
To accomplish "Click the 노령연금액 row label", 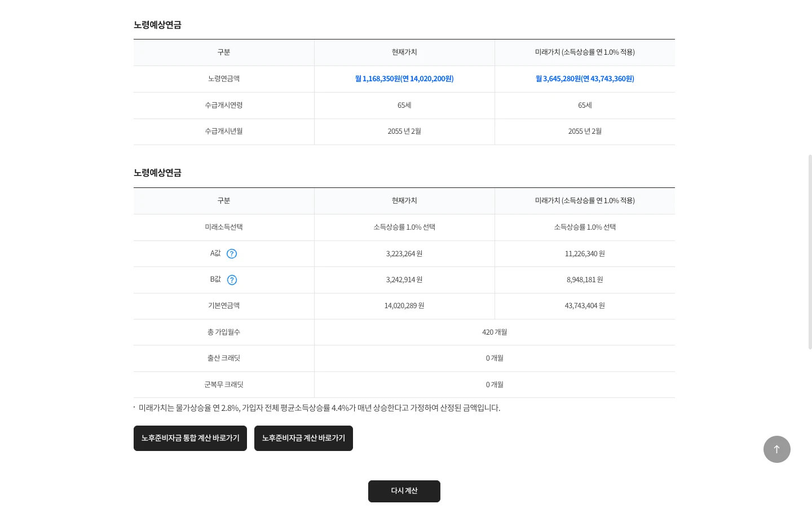I will pyautogui.click(x=224, y=79).
